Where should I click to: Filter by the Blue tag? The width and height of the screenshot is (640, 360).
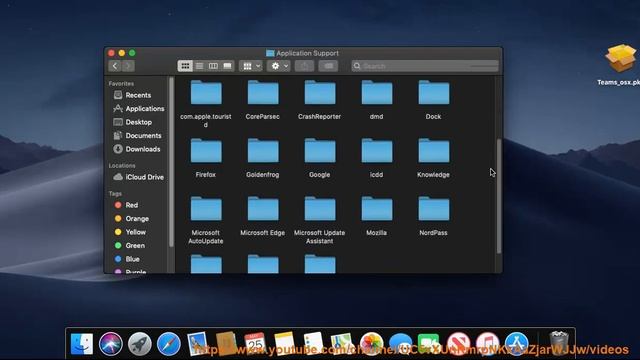point(127,259)
